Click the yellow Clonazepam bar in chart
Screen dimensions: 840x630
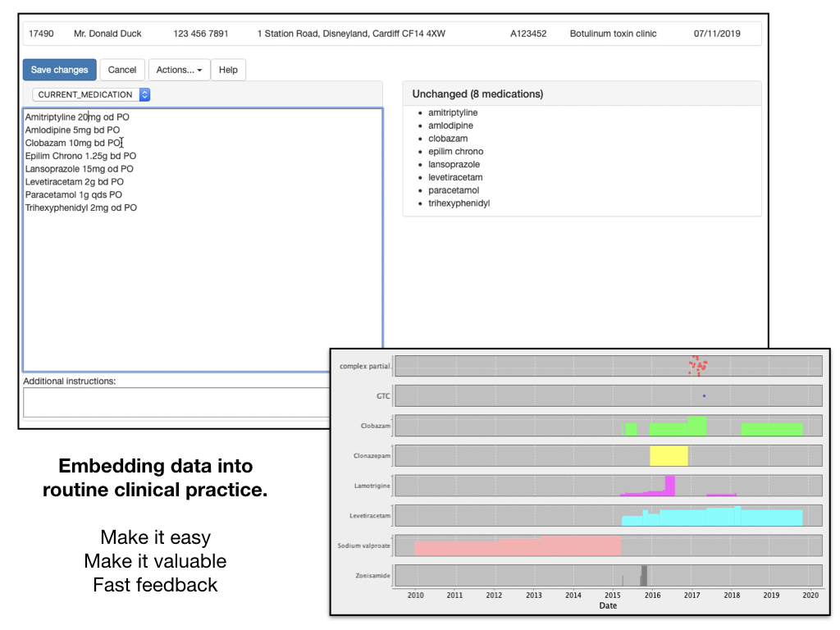[x=669, y=455]
